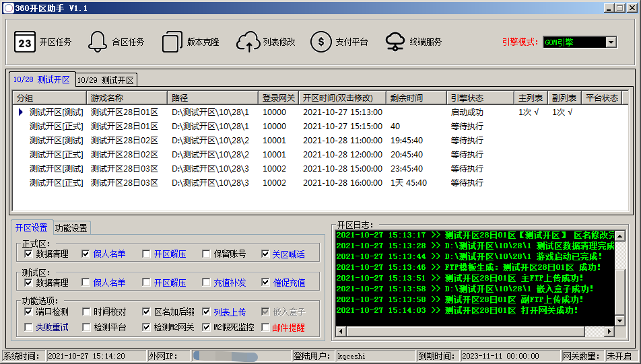641x364 pixels.
Task: Click the 引擎状态 column header
Action: [x=480, y=98]
